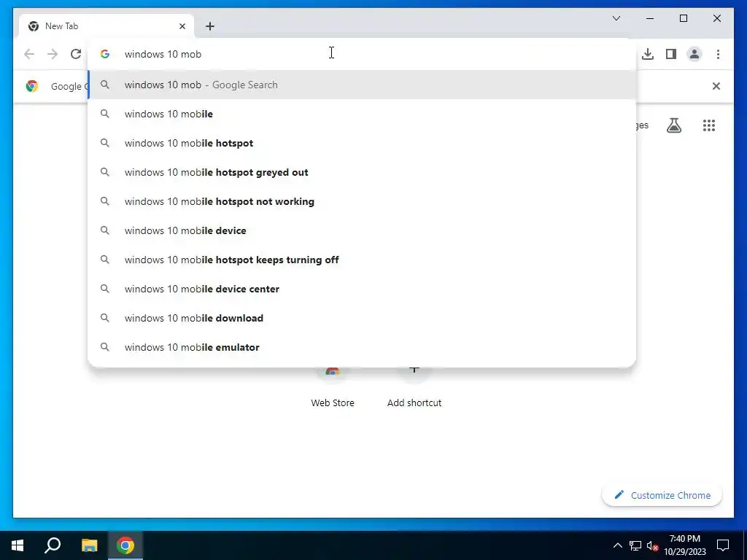Click the Chrome logo in info bar
Image resolution: width=747 pixels, height=560 pixels.
click(x=32, y=86)
